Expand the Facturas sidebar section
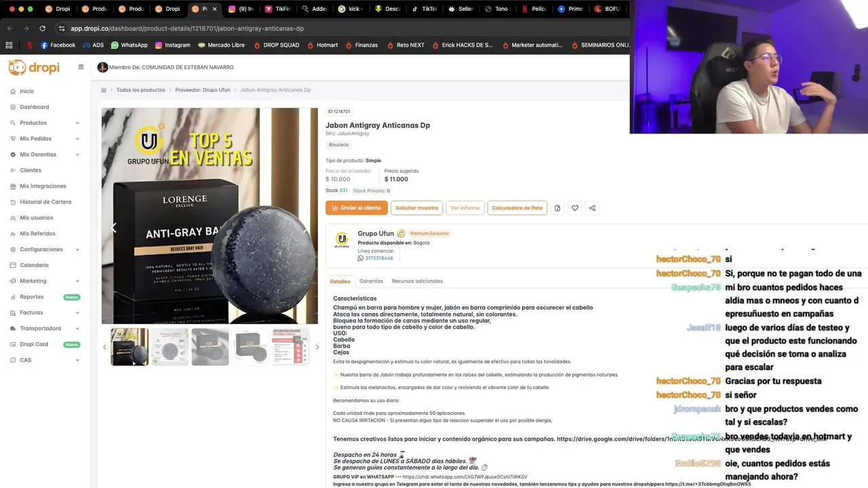The width and height of the screenshot is (868, 488). pyautogui.click(x=45, y=312)
